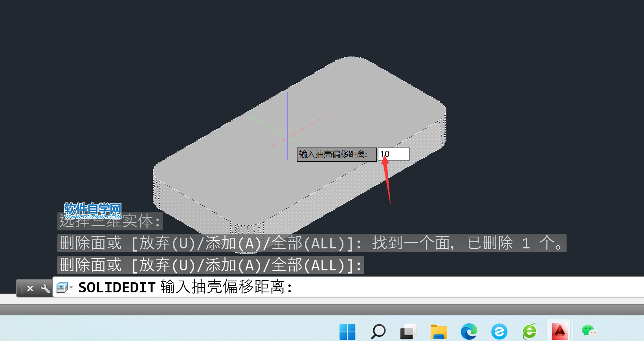This screenshot has width=644, height=341.
Task: Open File Explorer from taskbar
Action: click(x=439, y=332)
